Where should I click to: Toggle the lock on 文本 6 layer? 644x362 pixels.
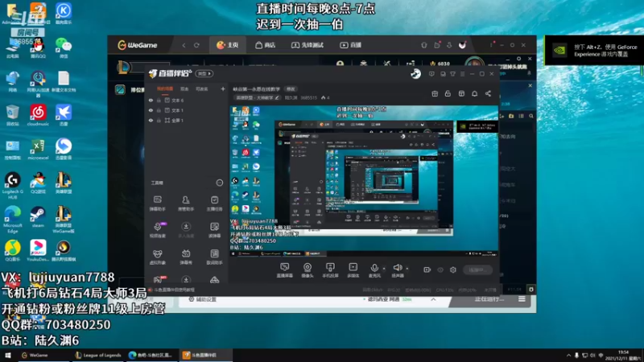[x=159, y=100]
